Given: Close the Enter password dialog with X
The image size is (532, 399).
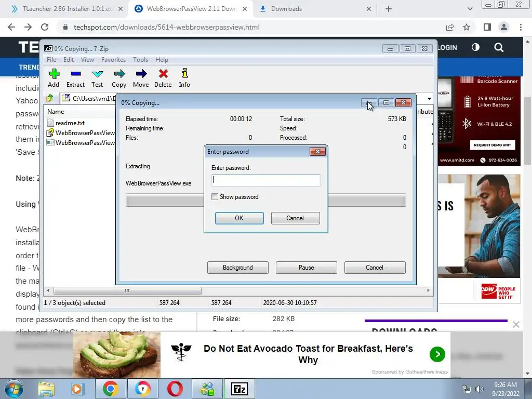Looking at the screenshot, I should 317,151.
